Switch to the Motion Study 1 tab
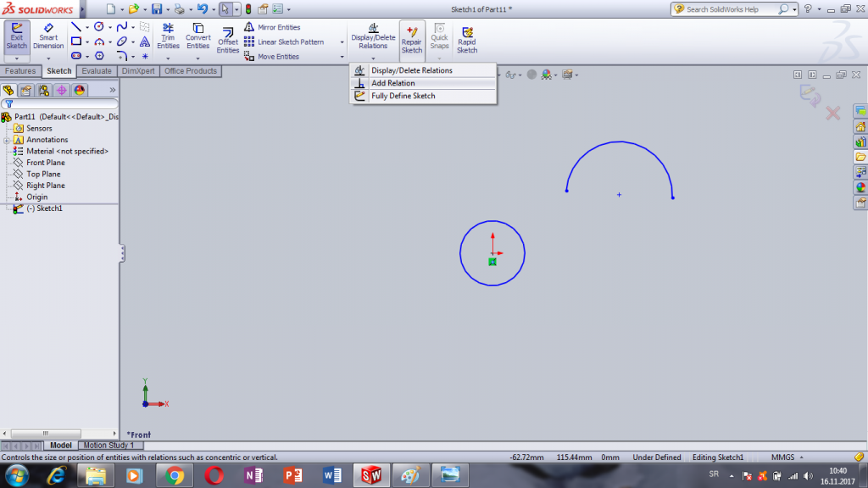868x488 pixels. click(x=108, y=446)
